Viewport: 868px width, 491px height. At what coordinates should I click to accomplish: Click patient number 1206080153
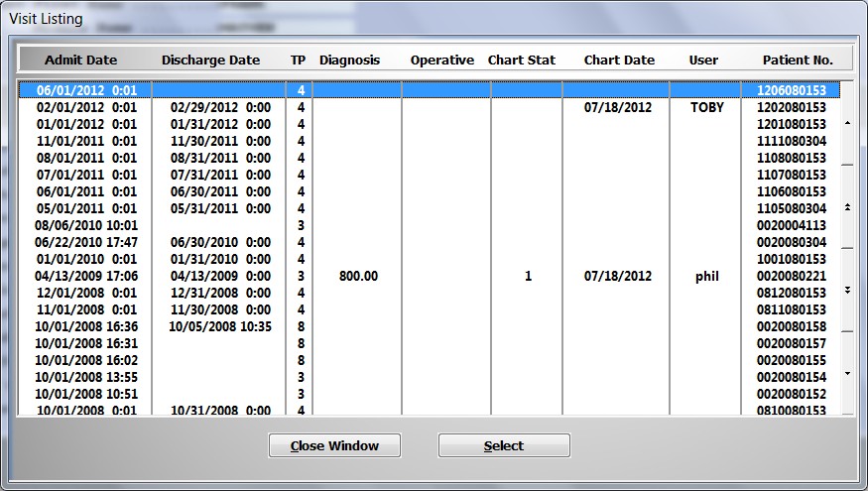792,90
